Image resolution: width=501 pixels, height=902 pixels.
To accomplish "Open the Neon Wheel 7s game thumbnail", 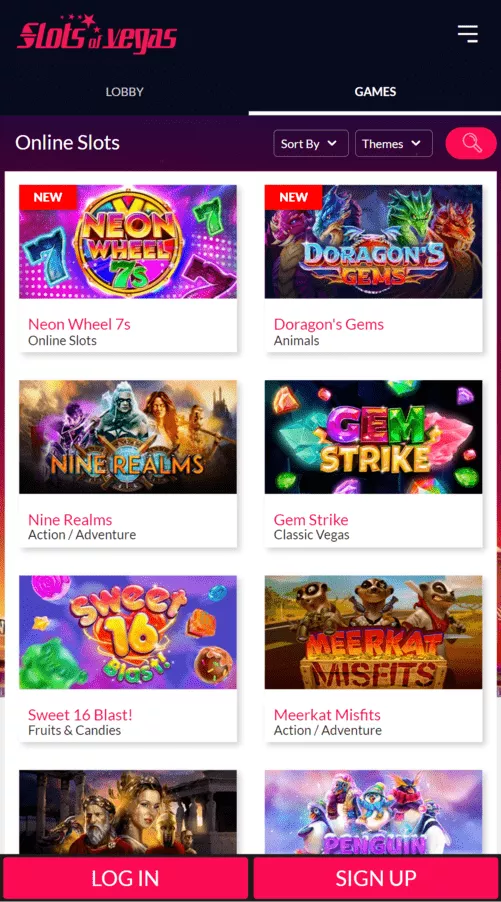I will 128,242.
